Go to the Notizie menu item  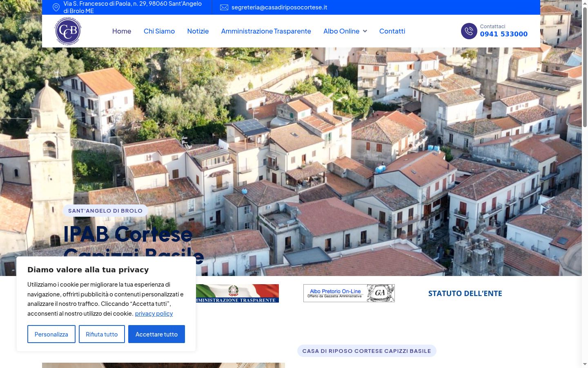click(x=198, y=31)
